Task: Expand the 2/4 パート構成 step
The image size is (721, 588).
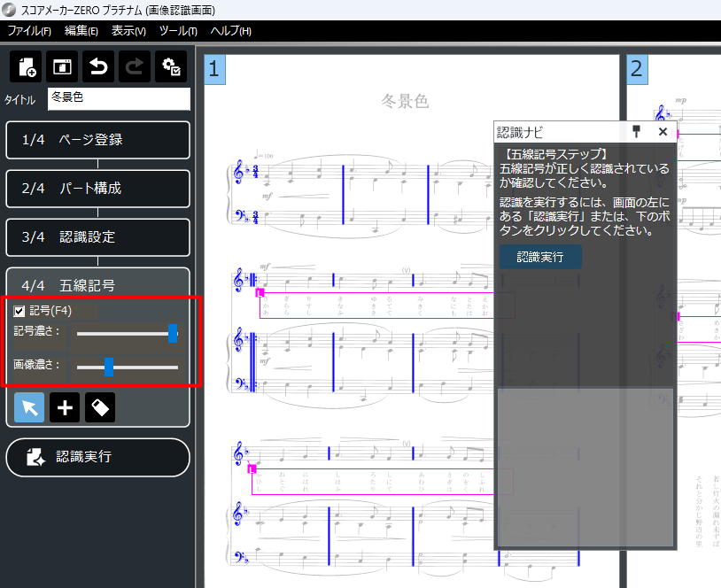Action: [x=97, y=189]
